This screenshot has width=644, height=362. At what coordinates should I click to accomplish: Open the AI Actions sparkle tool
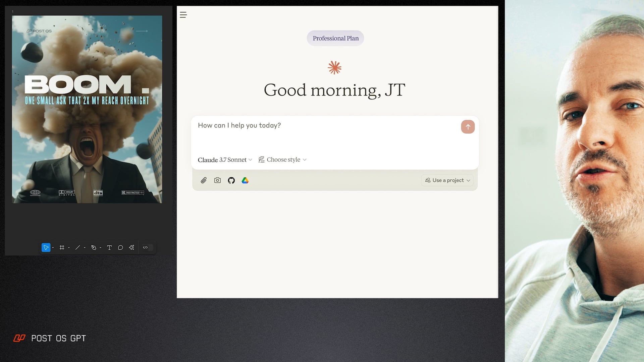point(131,248)
